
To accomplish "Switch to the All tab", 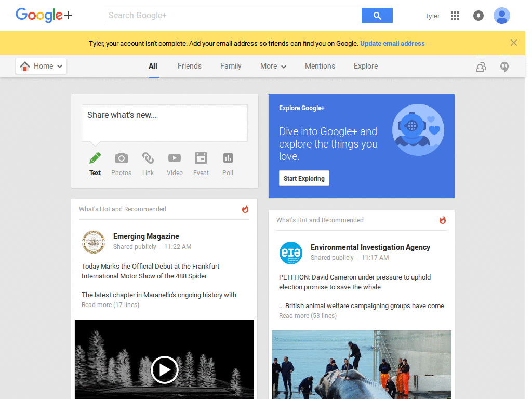I will click(x=153, y=66).
